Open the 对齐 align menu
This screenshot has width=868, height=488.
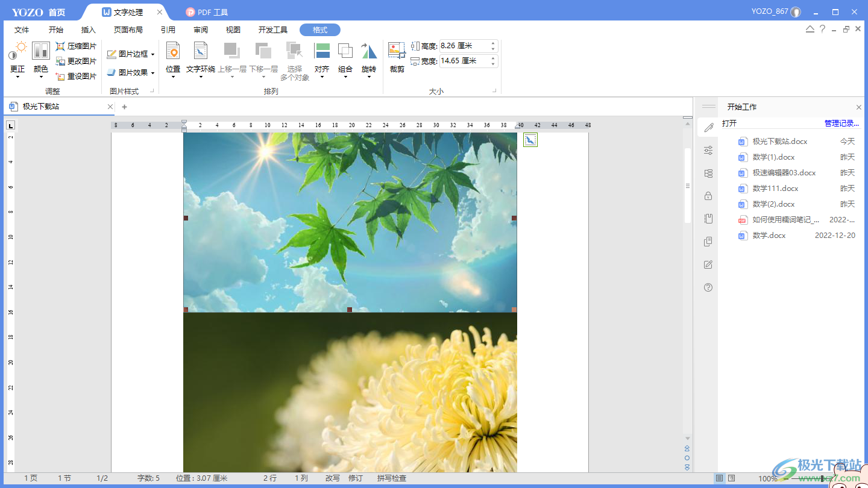click(x=322, y=59)
